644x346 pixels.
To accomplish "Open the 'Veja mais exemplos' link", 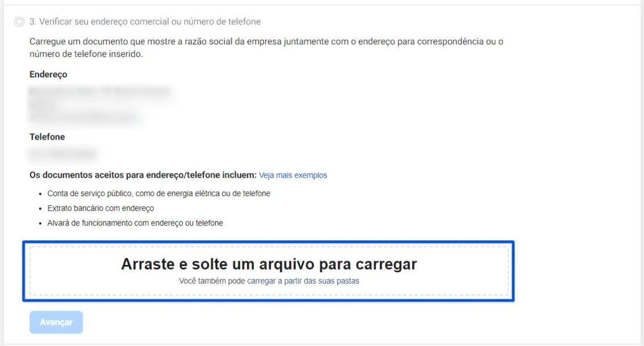I will 293,175.
